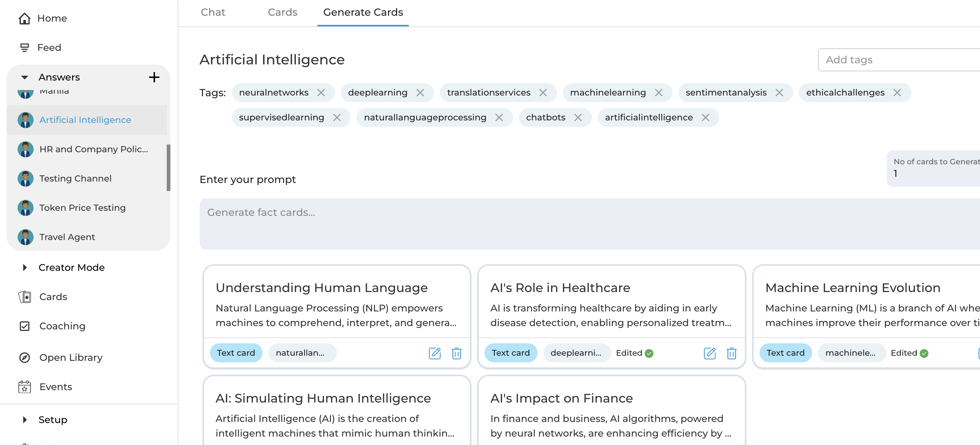This screenshot has width=980, height=445.
Task: Open the Events calendar icon
Action: [x=24, y=387]
